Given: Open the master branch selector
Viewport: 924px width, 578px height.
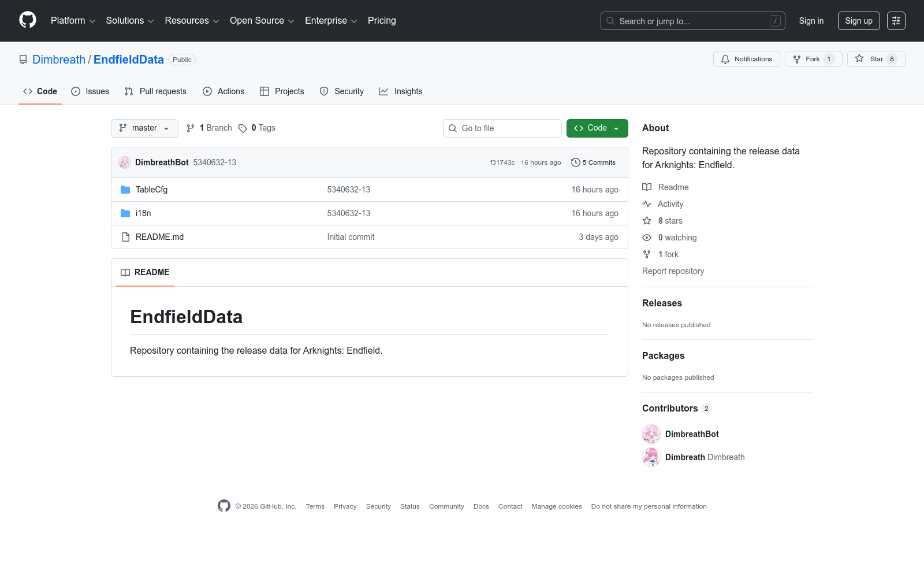Looking at the screenshot, I should pyautogui.click(x=144, y=128).
